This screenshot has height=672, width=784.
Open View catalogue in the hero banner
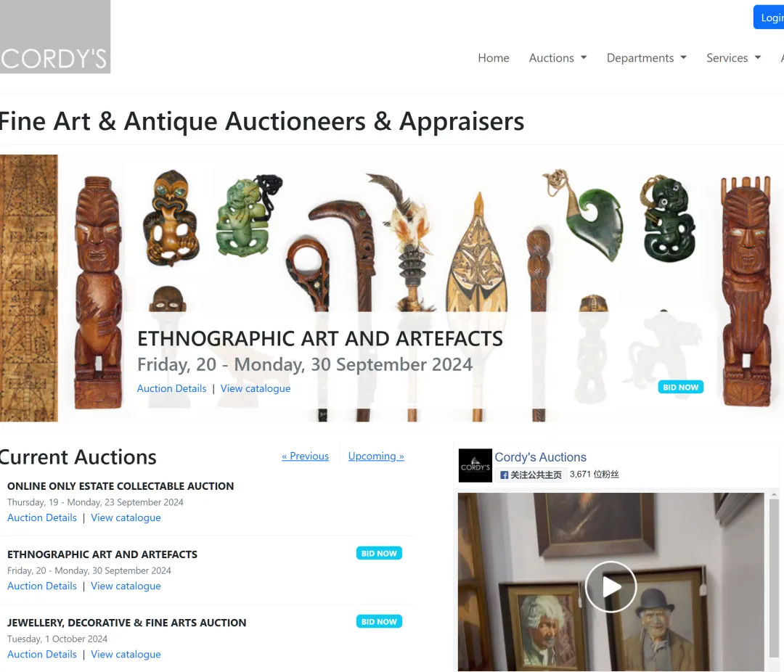256,388
